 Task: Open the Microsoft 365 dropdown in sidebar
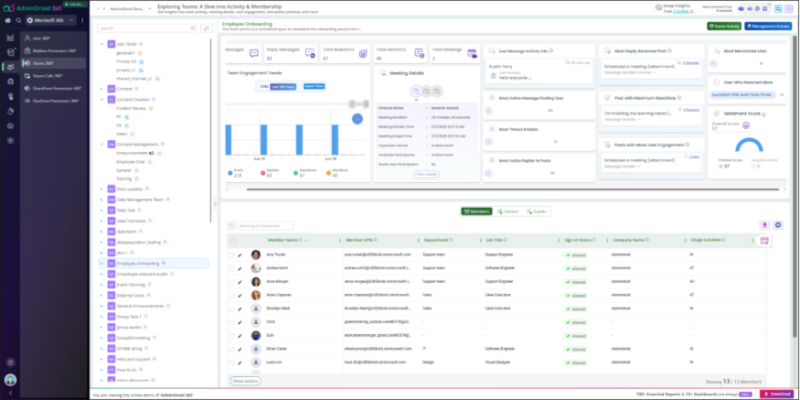[x=51, y=20]
